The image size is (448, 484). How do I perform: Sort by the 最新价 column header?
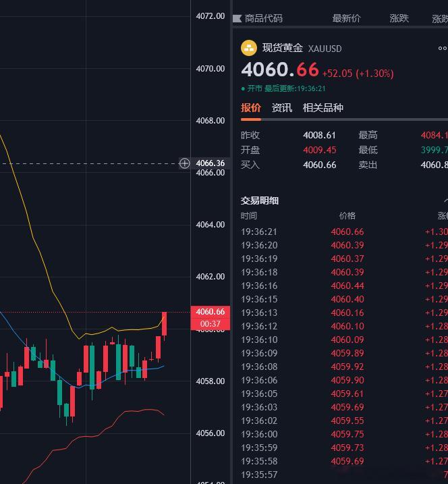[346, 18]
